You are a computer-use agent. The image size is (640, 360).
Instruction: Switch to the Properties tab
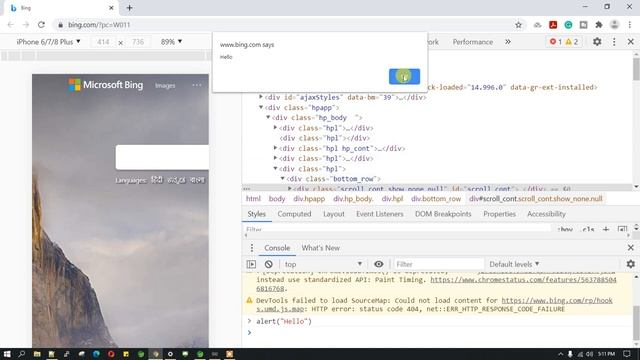click(499, 214)
